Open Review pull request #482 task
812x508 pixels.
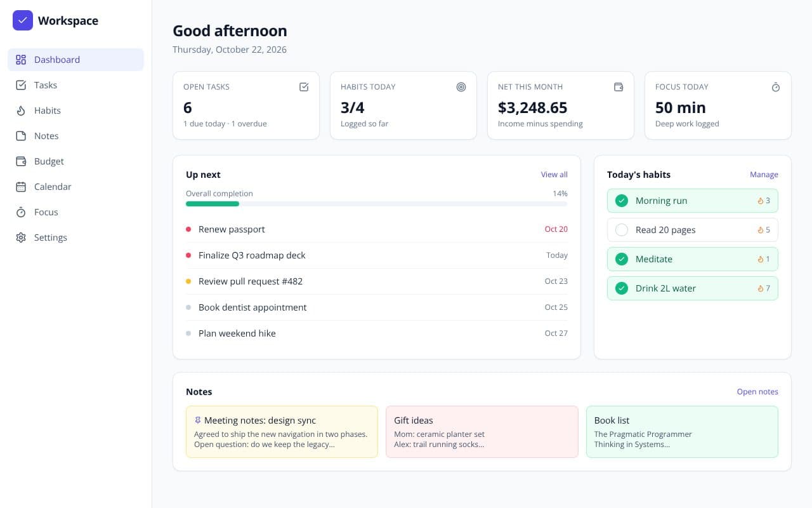377,281
